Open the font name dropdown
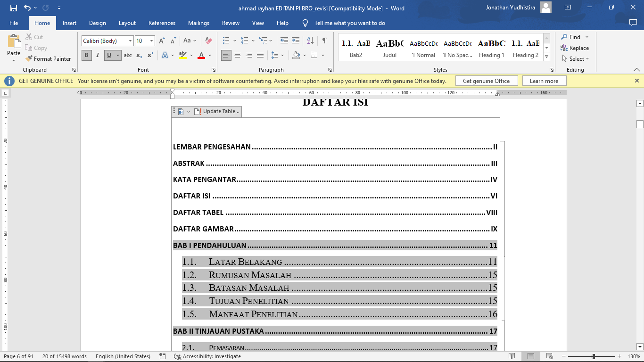The height and width of the screenshot is (362, 644). pos(130,41)
